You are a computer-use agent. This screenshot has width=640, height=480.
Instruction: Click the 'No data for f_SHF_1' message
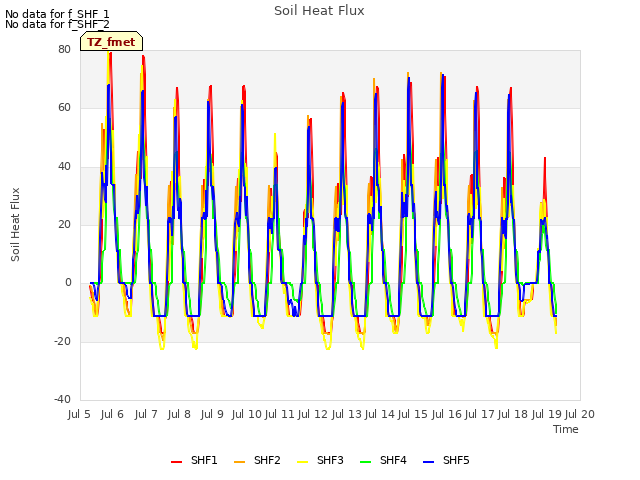tap(57, 14)
